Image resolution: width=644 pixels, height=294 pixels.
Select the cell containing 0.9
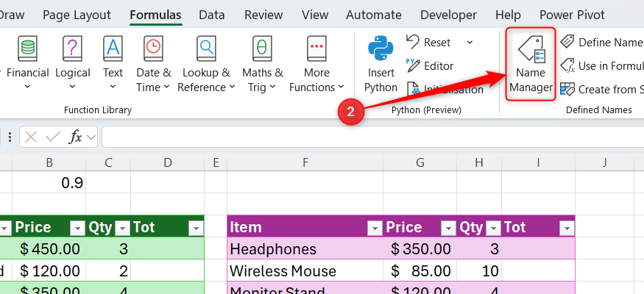pyautogui.click(x=49, y=182)
